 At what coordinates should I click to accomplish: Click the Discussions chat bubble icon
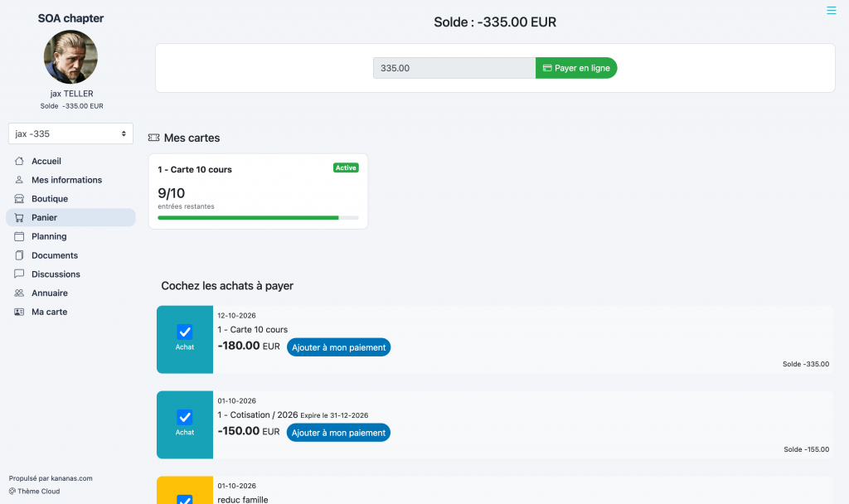pyautogui.click(x=19, y=274)
